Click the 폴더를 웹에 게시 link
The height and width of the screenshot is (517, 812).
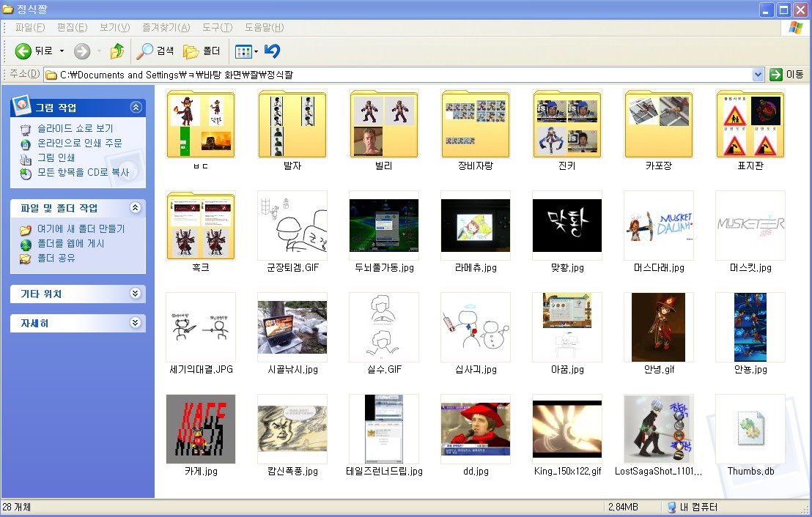coord(70,243)
